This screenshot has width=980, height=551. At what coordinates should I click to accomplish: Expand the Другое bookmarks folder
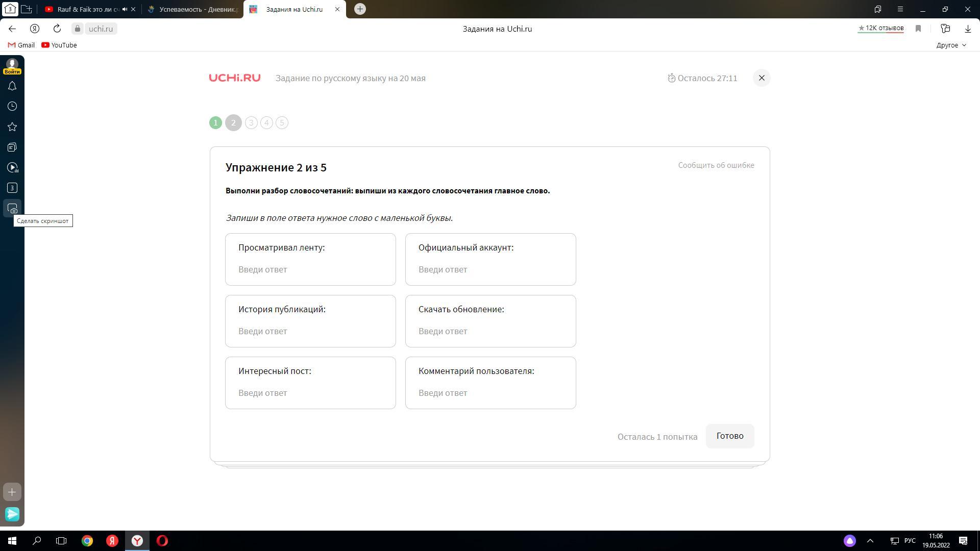tap(951, 45)
